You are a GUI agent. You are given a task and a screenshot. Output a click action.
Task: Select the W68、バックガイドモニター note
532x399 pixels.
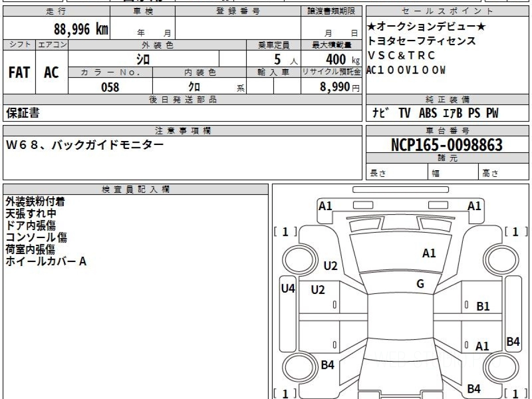click(x=85, y=145)
